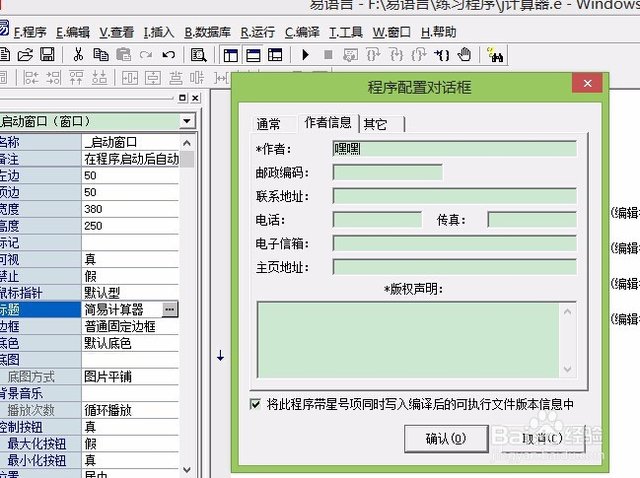This screenshot has height=478, width=640.
Task: Open the _启动窗口 component dropdown
Action: click(x=188, y=121)
